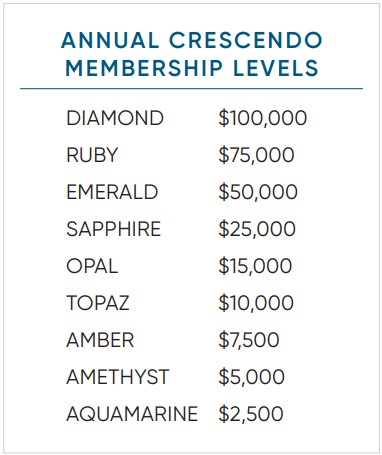Click the $10,000 Topaz amount
The height and width of the screenshot is (455, 382).
tap(256, 303)
